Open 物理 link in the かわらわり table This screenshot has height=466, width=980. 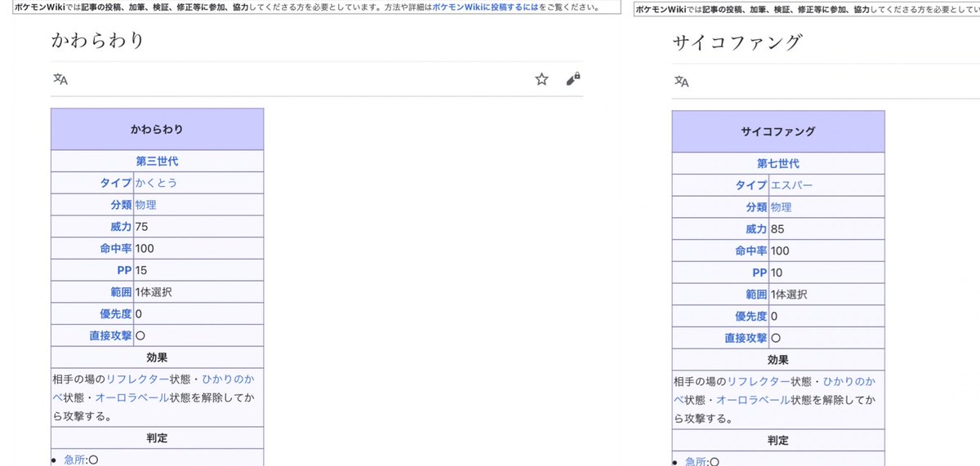click(145, 205)
